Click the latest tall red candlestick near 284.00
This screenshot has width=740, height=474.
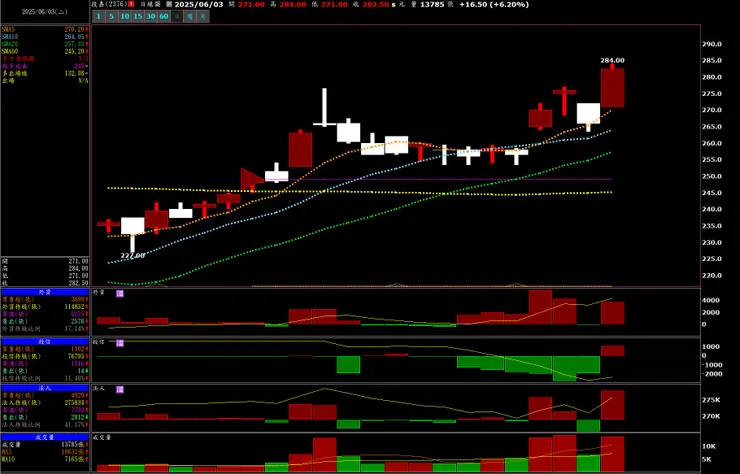[x=613, y=87]
